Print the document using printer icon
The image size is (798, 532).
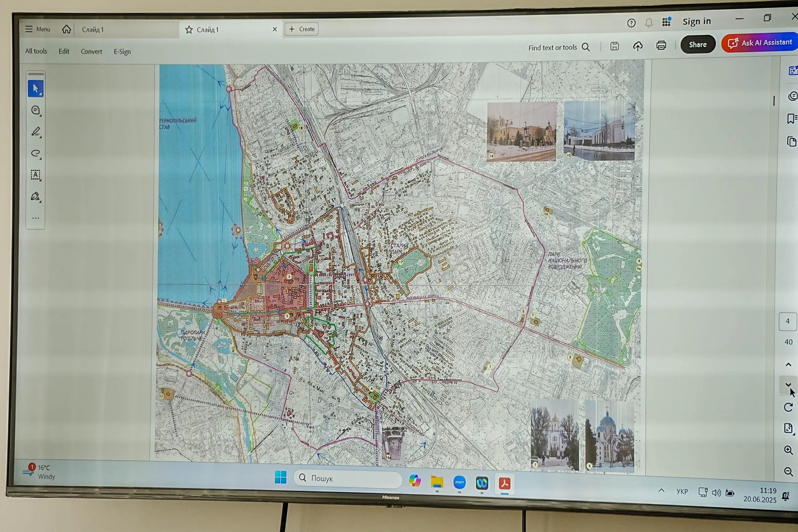pos(661,45)
